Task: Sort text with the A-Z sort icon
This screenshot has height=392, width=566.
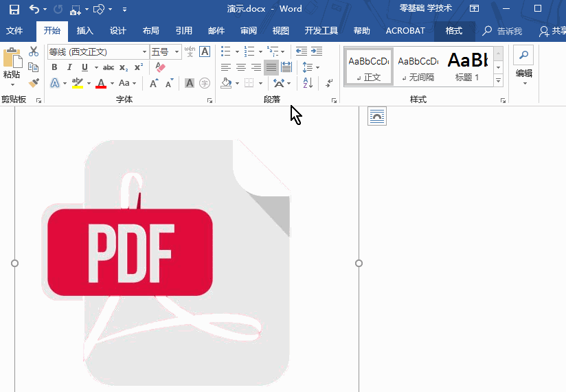Action: [x=308, y=83]
